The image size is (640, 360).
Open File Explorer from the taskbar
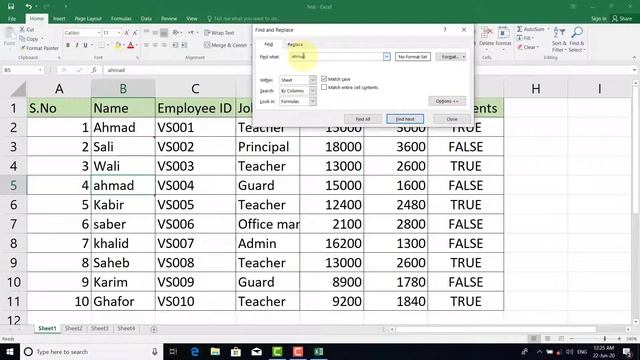click(x=215, y=351)
